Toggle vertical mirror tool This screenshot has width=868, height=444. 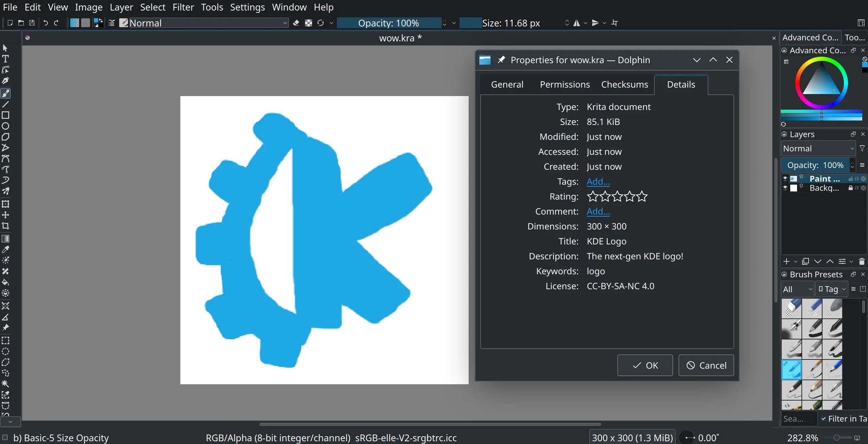(595, 23)
